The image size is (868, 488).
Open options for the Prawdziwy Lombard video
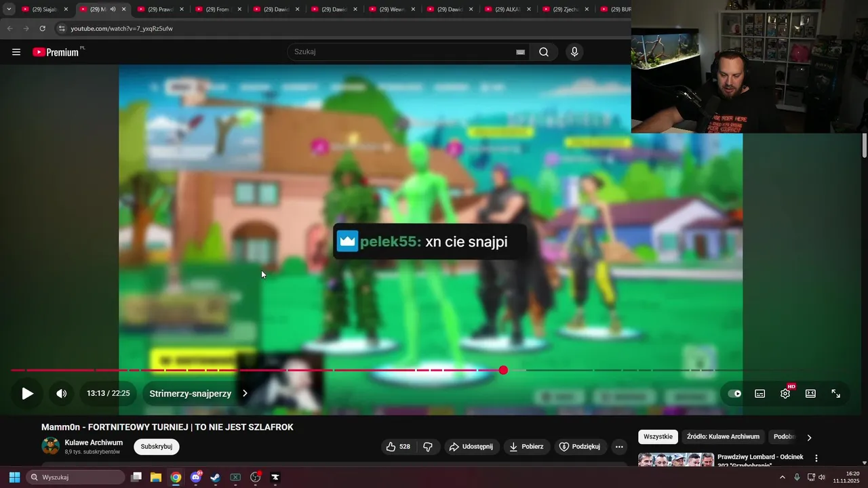click(816, 458)
